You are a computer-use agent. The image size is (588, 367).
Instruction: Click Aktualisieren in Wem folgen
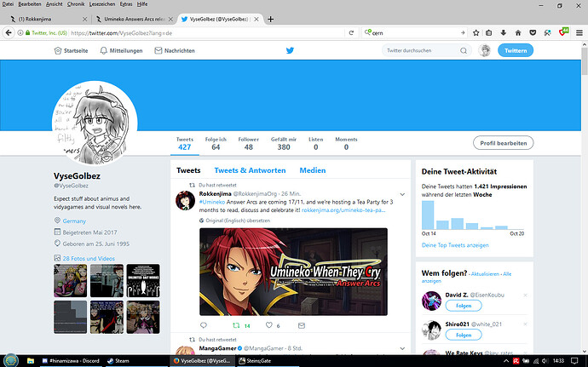[x=485, y=274]
